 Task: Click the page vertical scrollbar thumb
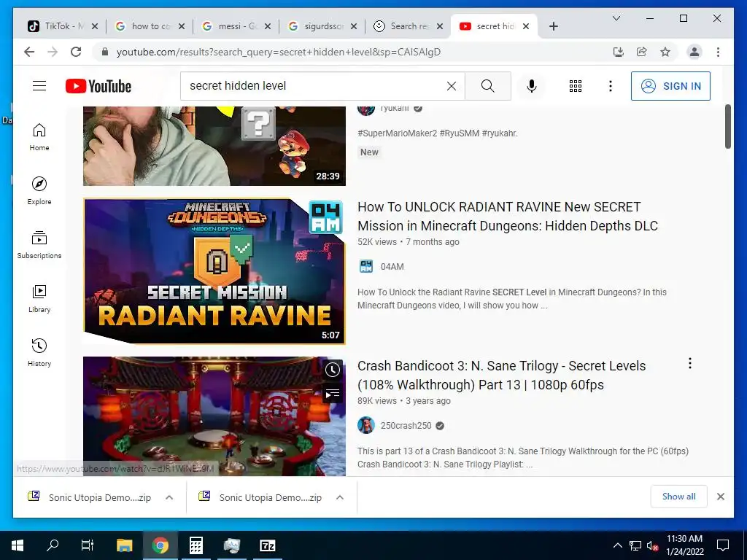pos(728,126)
